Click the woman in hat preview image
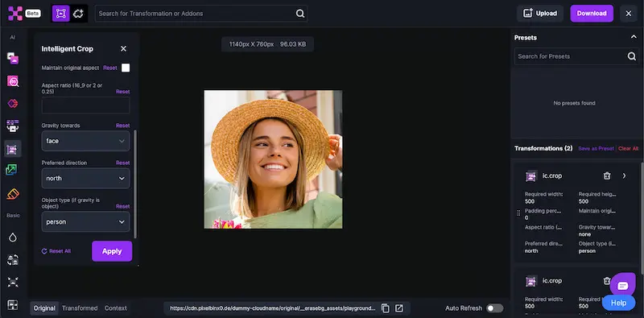This screenshot has height=318, width=644. [x=273, y=159]
